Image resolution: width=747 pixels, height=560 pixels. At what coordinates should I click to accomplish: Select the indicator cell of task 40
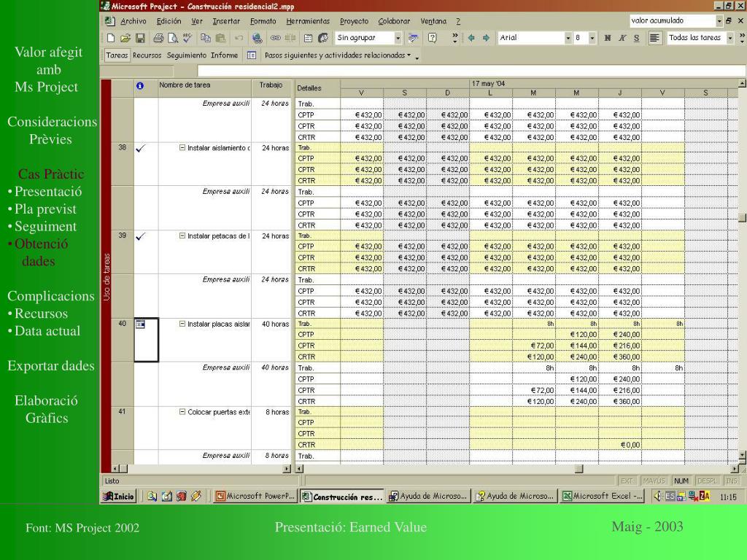pos(146,340)
